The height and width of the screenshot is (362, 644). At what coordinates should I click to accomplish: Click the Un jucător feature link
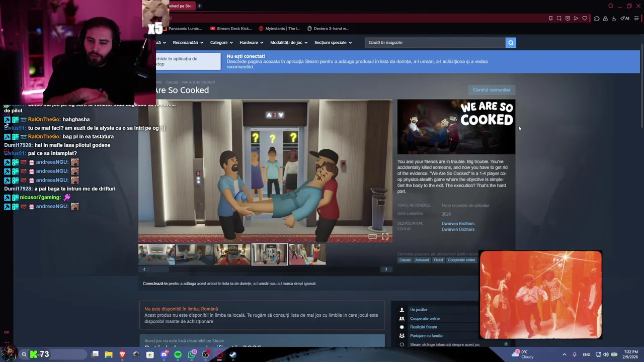[x=419, y=310]
